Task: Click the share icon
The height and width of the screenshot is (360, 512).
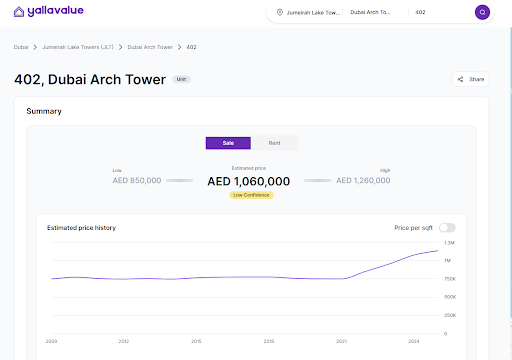Action: tap(460, 79)
